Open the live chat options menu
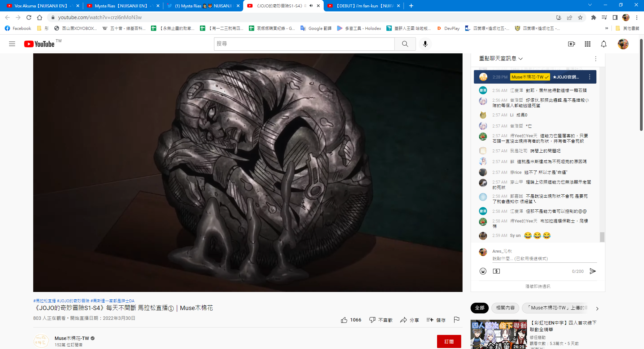This screenshot has height=349, width=644. (x=596, y=59)
